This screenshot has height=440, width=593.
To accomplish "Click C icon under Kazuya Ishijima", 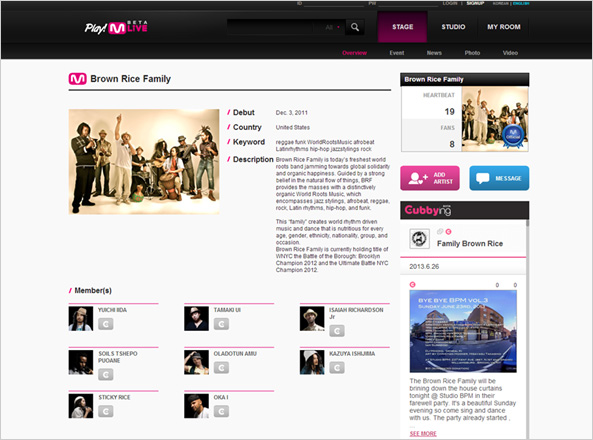I will pos(337,367).
